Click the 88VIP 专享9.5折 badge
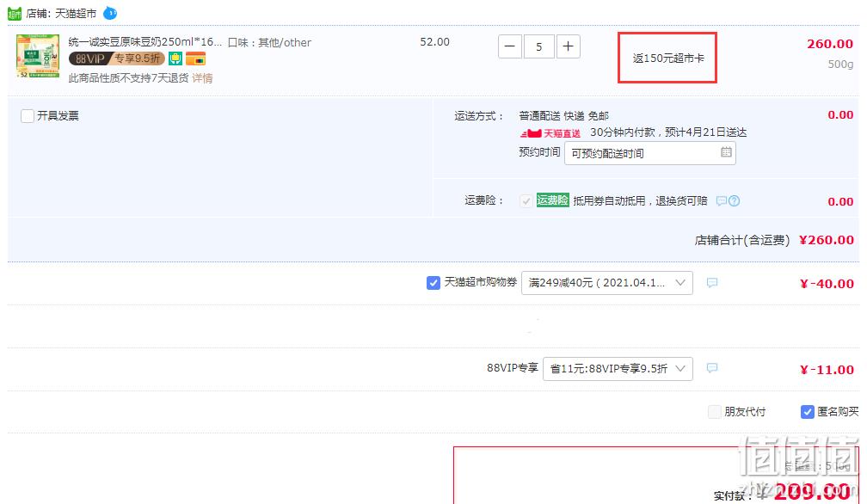Image resolution: width=867 pixels, height=504 pixels. tap(117, 58)
